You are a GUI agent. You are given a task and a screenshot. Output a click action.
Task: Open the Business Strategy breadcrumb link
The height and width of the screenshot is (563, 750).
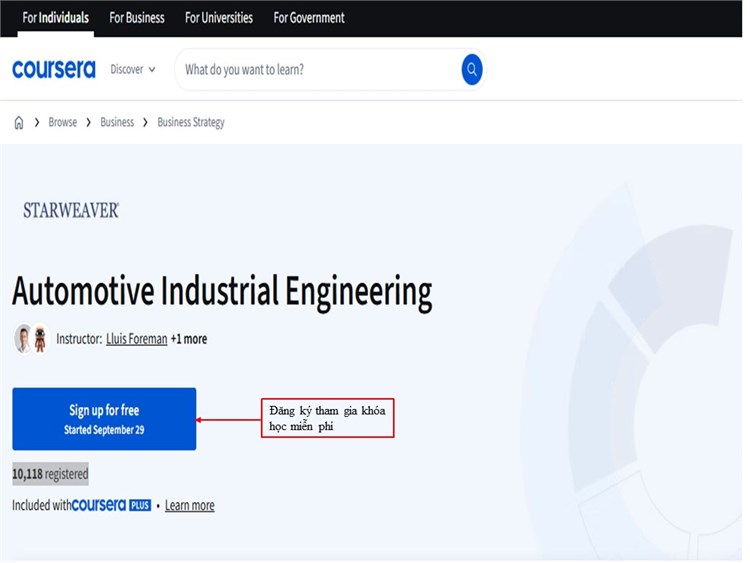tap(191, 122)
